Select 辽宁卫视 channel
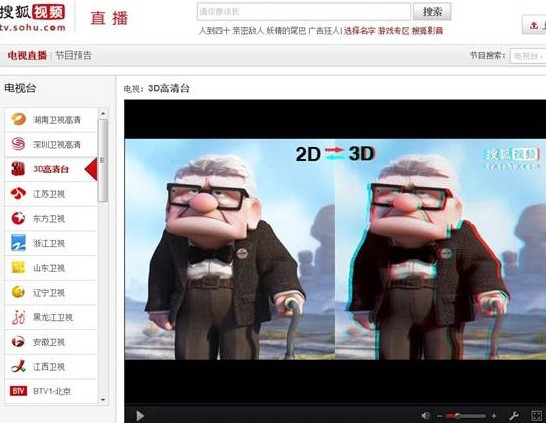Image resolution: width=546 pixels, height=423 pixels. (x=51, y=293)
